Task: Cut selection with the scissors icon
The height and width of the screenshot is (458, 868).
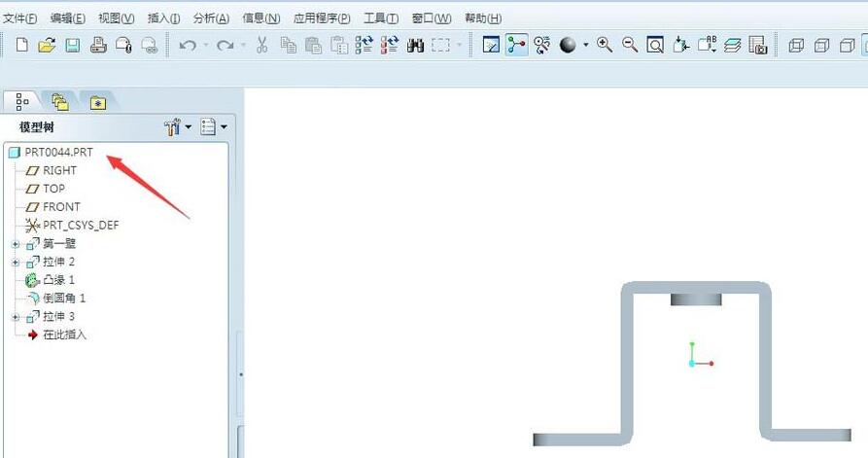Action: coord(261,45)
